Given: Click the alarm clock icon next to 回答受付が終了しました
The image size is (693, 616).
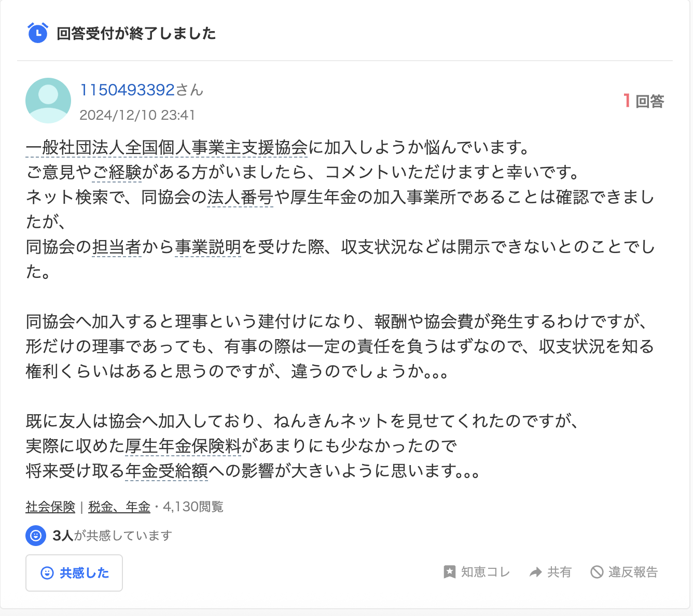Looking at the screenshot, I should (37, 34).
